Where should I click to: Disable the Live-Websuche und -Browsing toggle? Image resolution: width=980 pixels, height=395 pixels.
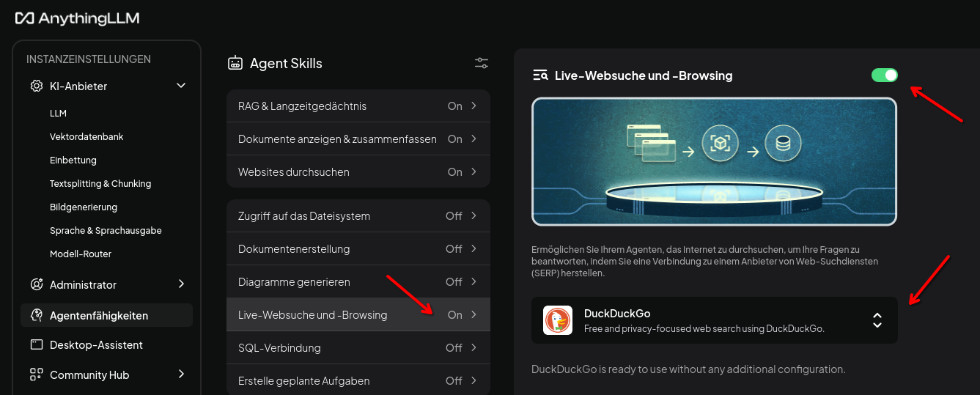click(885, 75)
